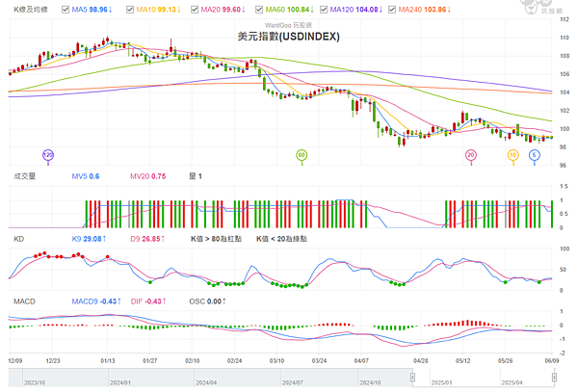Screen dimensions: 578x392
Task: Click the green 60 moving-average marker
Action: 302,155
